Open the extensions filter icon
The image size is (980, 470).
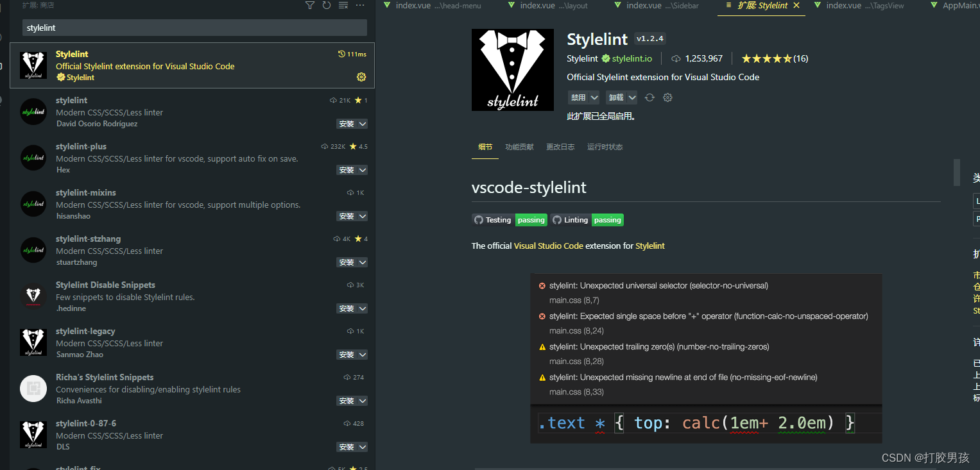tap(310, 5)
